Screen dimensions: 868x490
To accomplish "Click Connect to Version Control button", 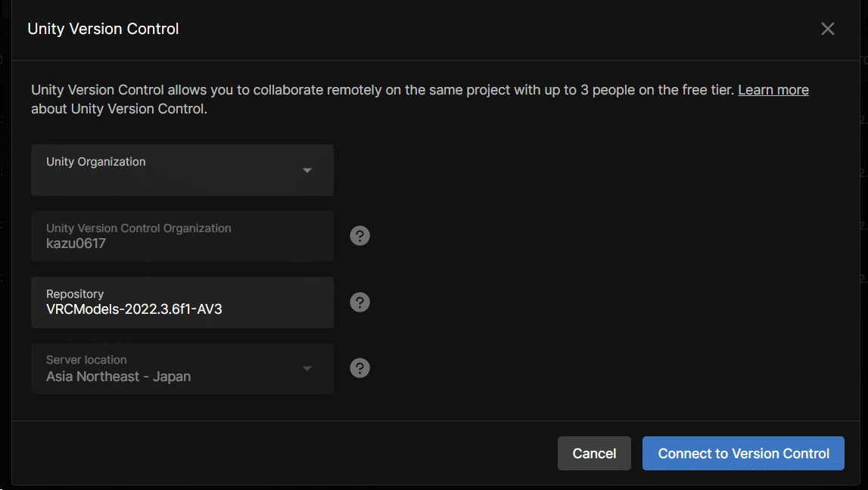I will click(x=743, y=454).
